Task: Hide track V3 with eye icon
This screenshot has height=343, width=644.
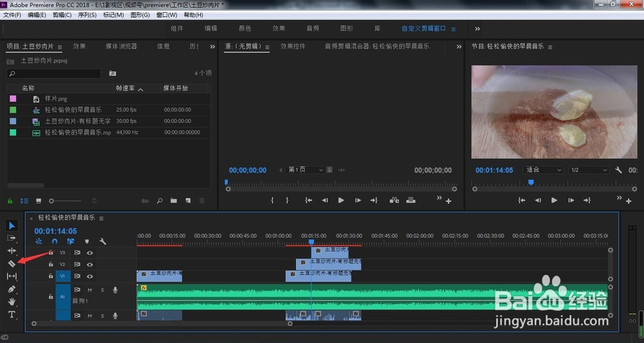Action: click(x=90, y=253)
